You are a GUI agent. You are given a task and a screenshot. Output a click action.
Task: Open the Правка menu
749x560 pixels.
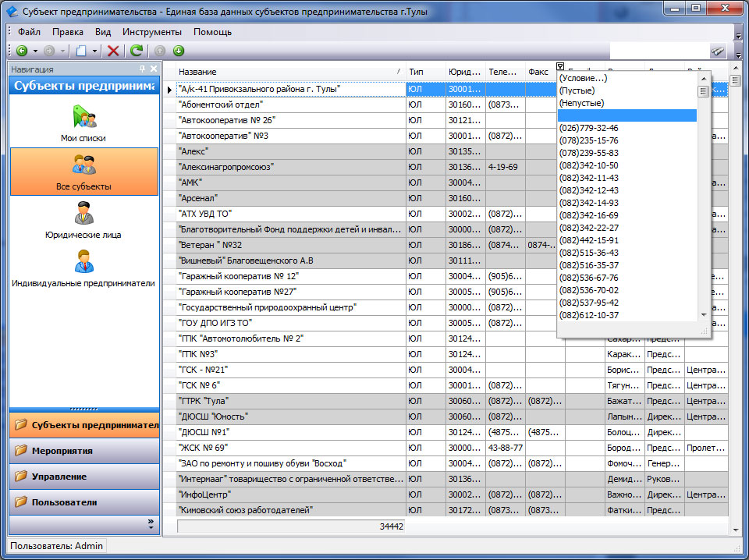click(x=68, y=32)
